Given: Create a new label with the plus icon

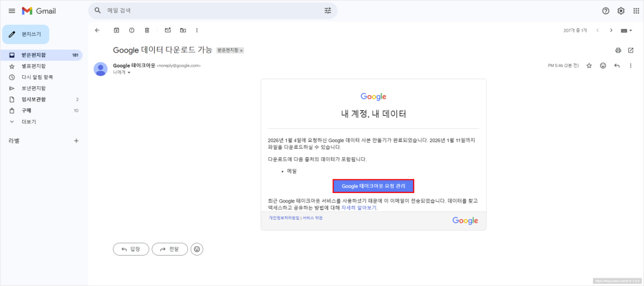Looking at the screenshot, I should (x=76, y=141).
